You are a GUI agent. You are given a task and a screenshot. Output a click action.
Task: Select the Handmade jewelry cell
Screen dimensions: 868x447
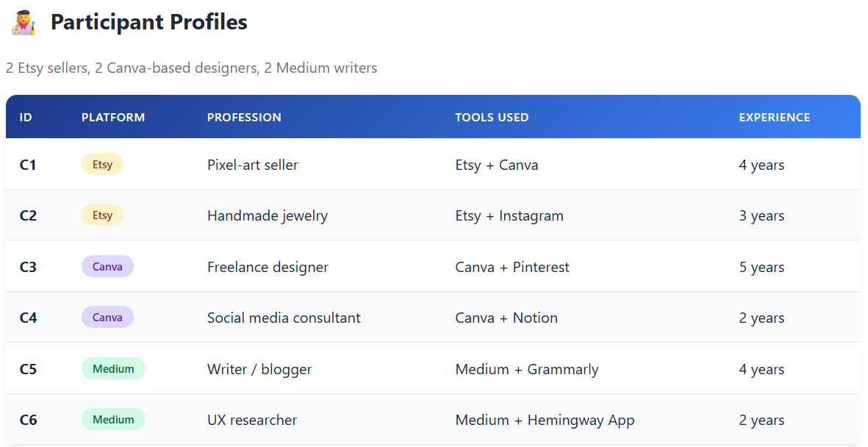268,215
